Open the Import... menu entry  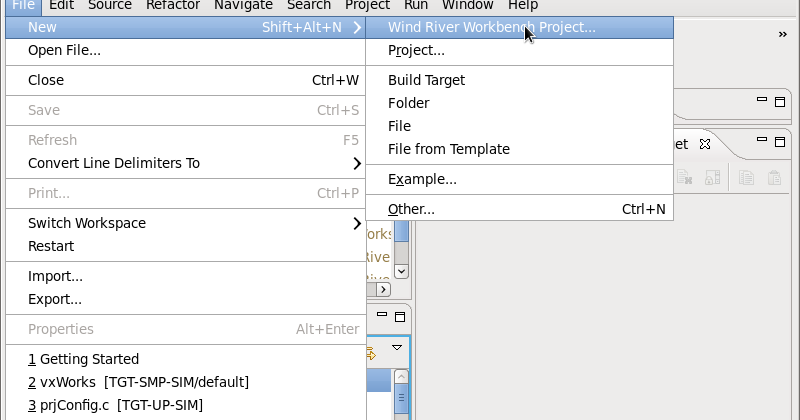coord(55,276)
